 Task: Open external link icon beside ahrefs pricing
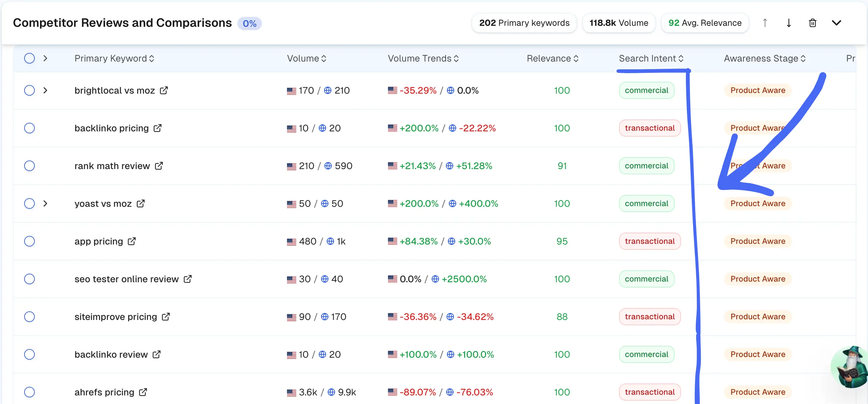(x=143, y=392)
